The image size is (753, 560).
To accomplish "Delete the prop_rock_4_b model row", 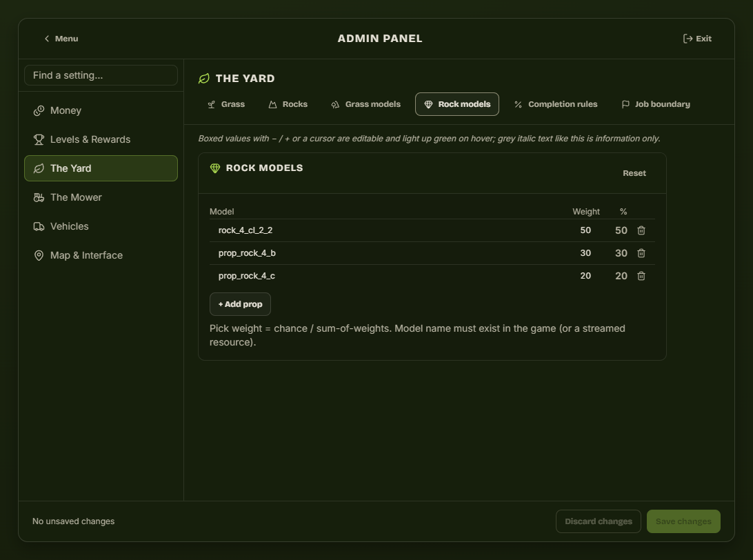I will [x=641, y=253].
